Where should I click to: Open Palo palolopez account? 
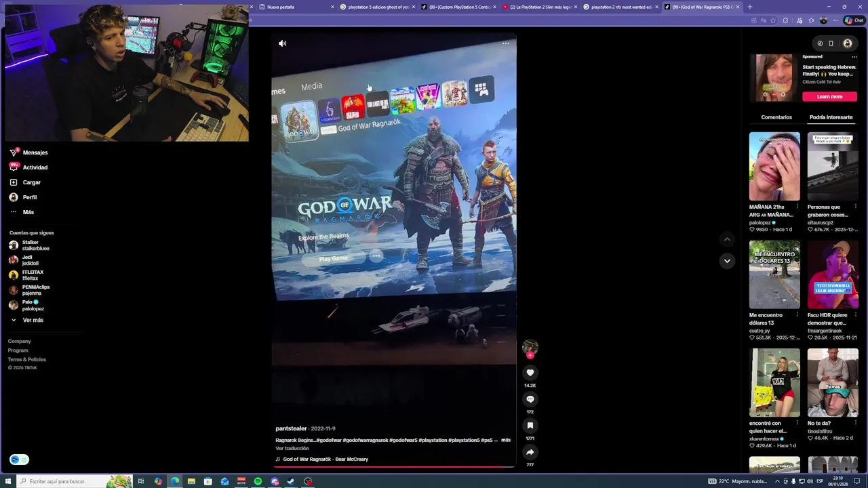point(27,305)
